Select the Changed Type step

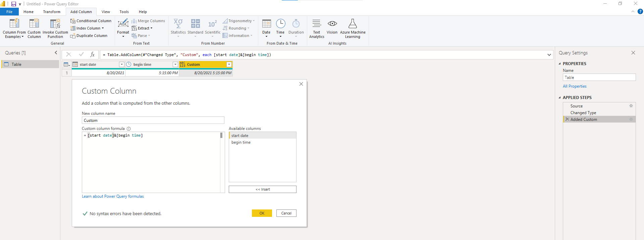(599, 113)
